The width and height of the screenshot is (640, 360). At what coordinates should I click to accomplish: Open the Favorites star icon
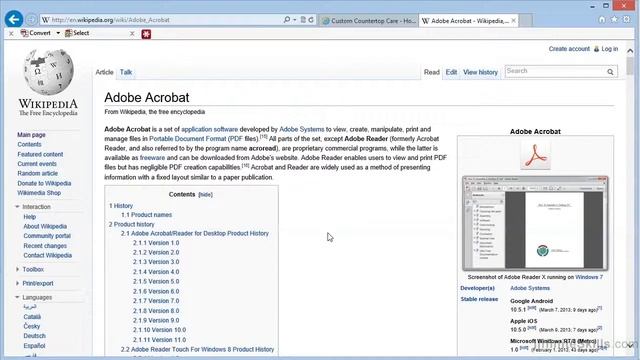(614, 20)
